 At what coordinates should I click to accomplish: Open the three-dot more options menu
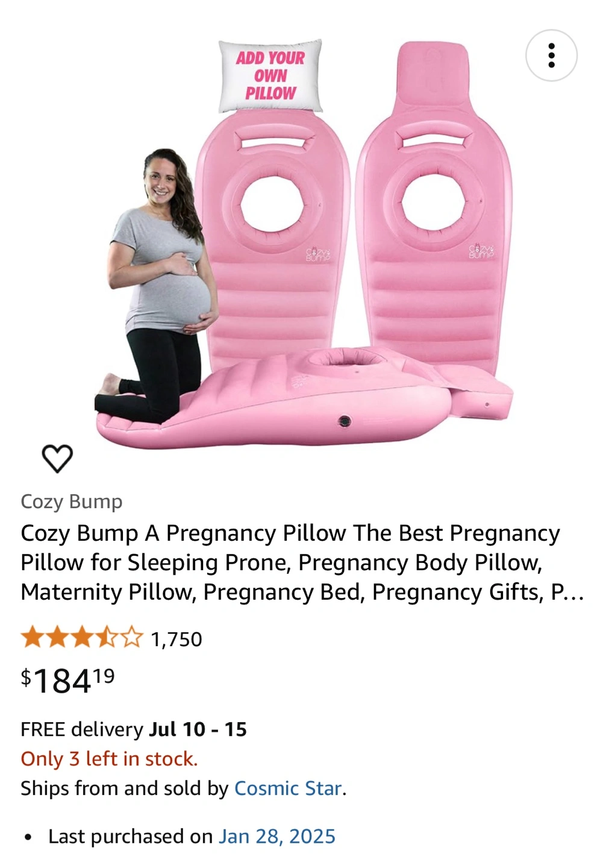click(x=551, y=55)
